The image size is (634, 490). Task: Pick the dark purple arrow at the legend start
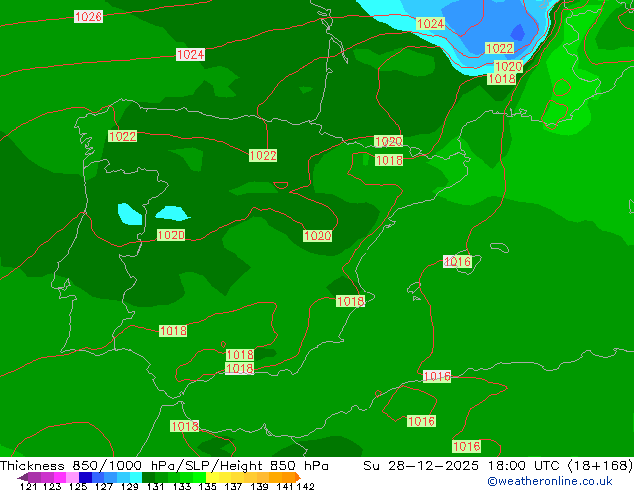[x=23, y=478]
